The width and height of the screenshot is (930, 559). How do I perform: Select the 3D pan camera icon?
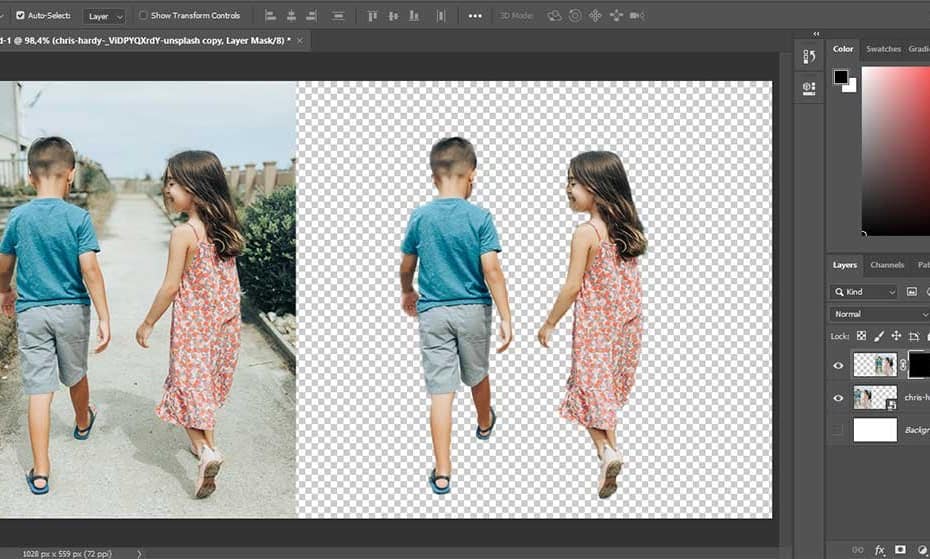(595, 16)
